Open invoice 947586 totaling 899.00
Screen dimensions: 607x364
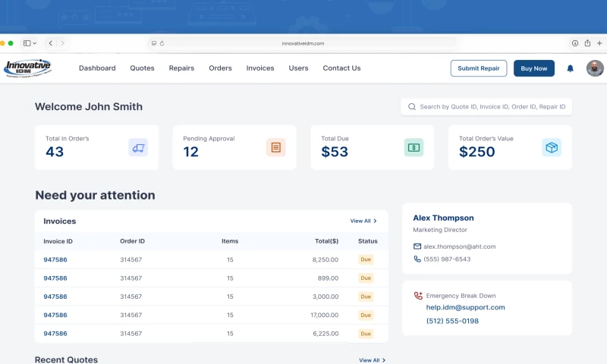(55, 278)
